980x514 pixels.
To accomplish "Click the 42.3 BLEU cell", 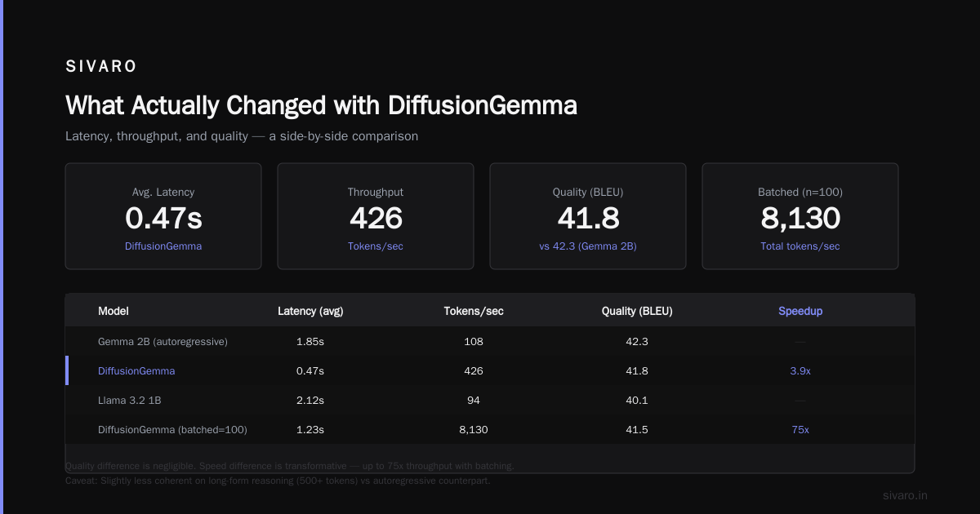I will tap(637, 341).
